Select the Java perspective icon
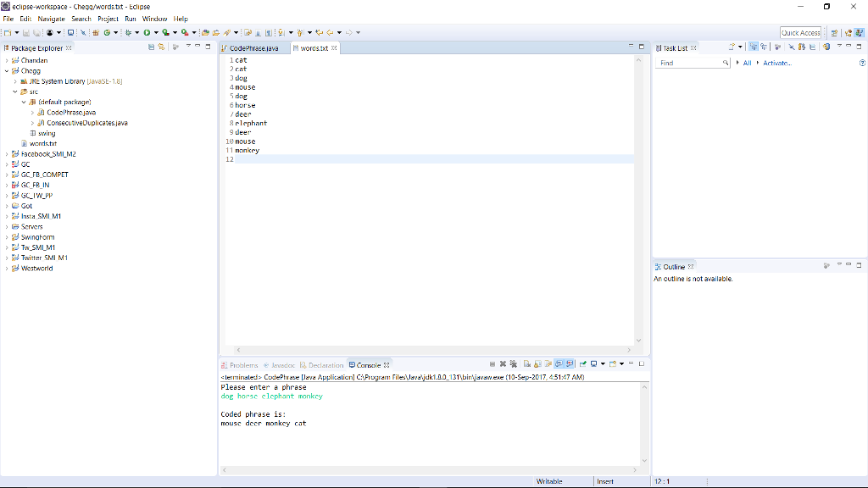Screen dimensions: 868x488 tap(860, 33)
